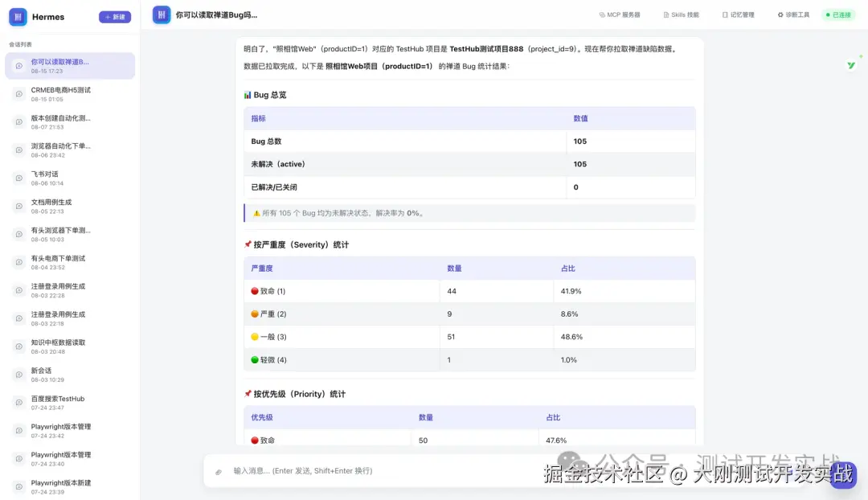868x500 pixels.
Task: Open conversation 有头电商下单测试
Action: tap(70, 262)
